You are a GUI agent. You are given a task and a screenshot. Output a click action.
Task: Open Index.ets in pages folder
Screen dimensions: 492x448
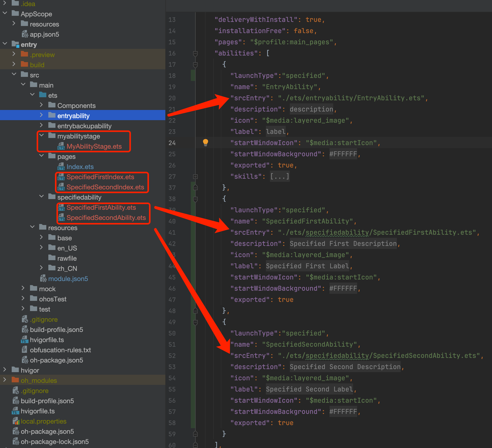click(80, 167)
